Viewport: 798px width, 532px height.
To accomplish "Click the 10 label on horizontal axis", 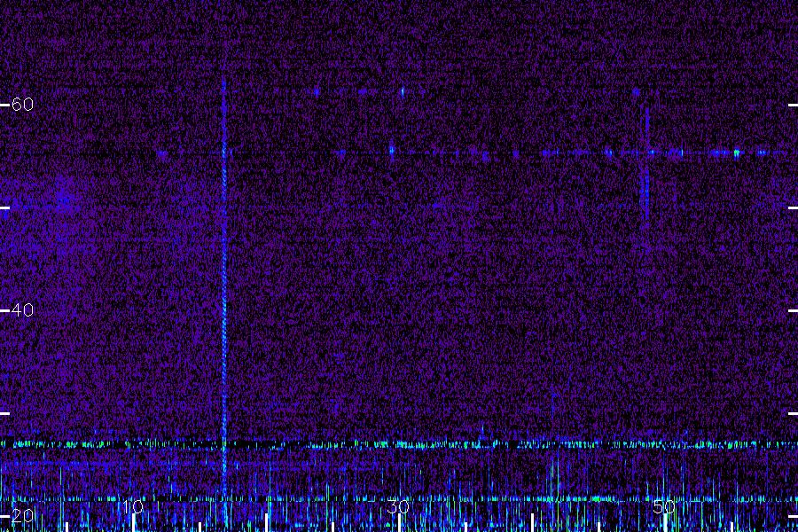I will (x=133, y=507).
